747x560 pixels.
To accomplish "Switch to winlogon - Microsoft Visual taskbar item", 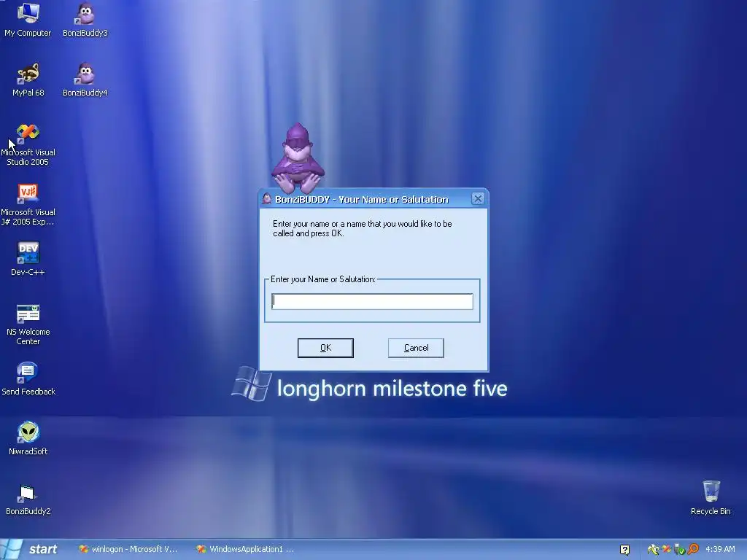I will point(128,549).
